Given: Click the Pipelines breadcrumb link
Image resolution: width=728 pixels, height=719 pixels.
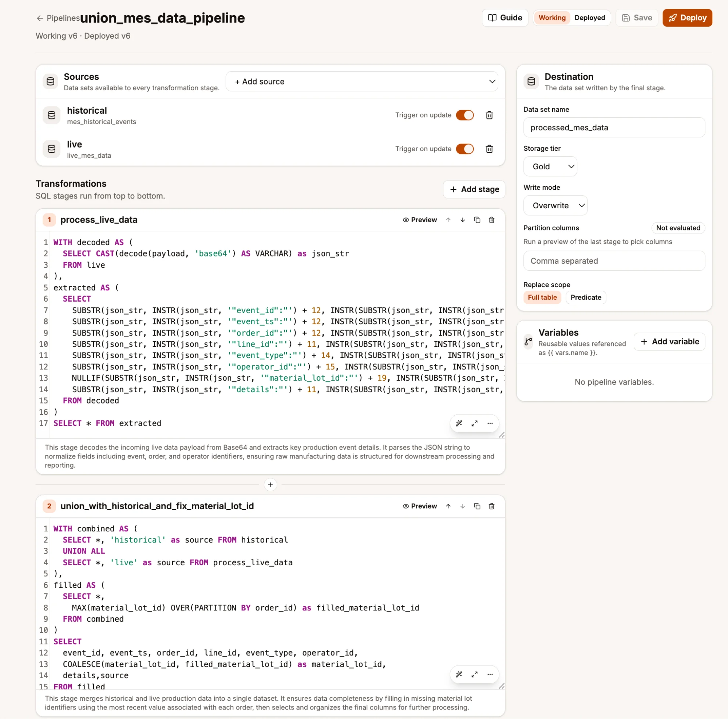Looking at the screenshot, I should point(63,18).
